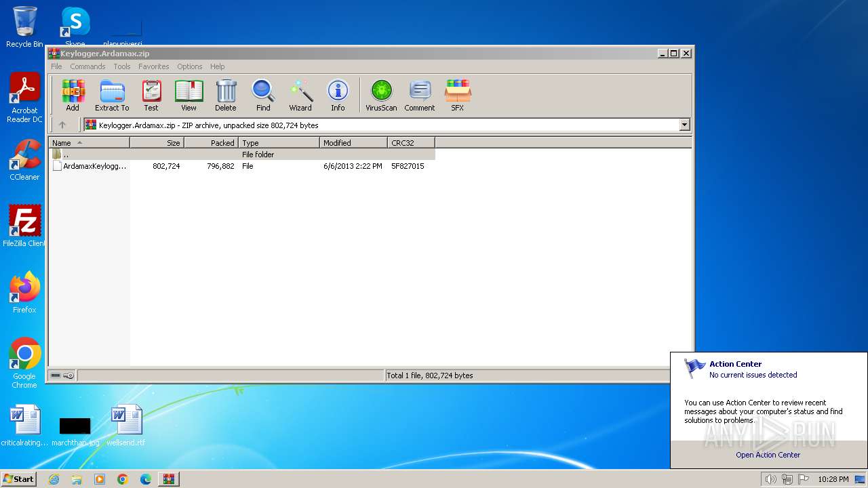868x488 pixels.
Task: Open the criticalrating document on desktop
Action: 25,426
